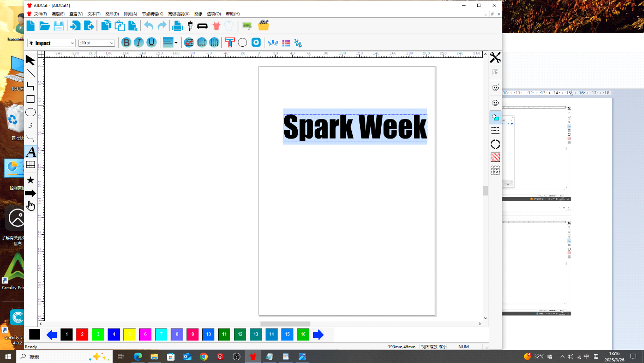Click the colored stripes icon in text toolbar

286,43
